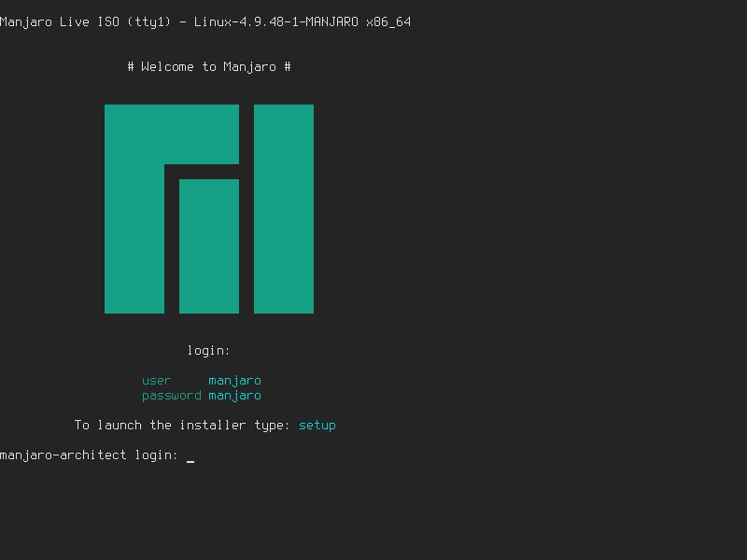Click 'To launch the installer type:' text
Screen dimensions: 747x560
(x=182, y=426)
